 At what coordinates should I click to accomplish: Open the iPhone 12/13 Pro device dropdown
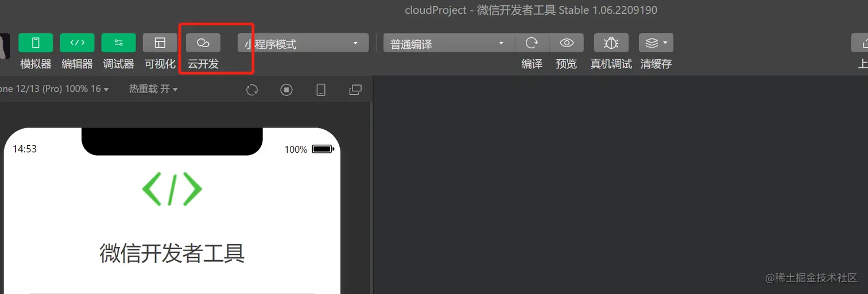(x=54, y=89)
